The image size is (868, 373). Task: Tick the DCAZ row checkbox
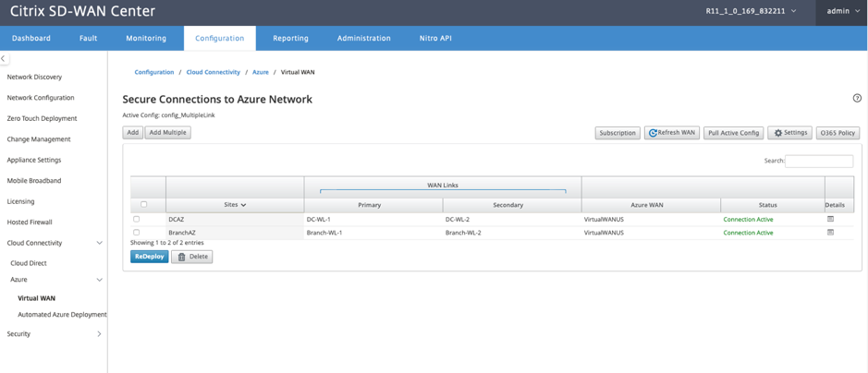tap(136, 219)
